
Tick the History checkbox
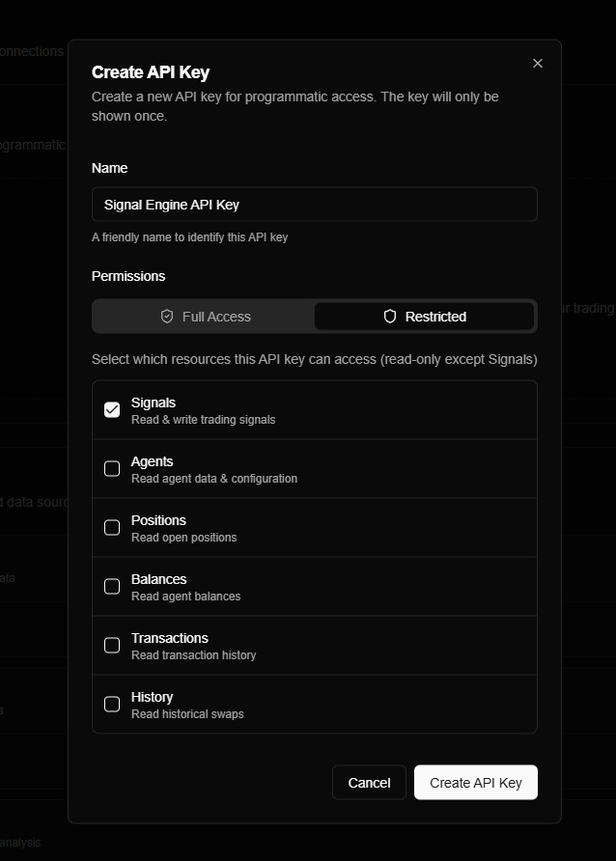(112, 705)
